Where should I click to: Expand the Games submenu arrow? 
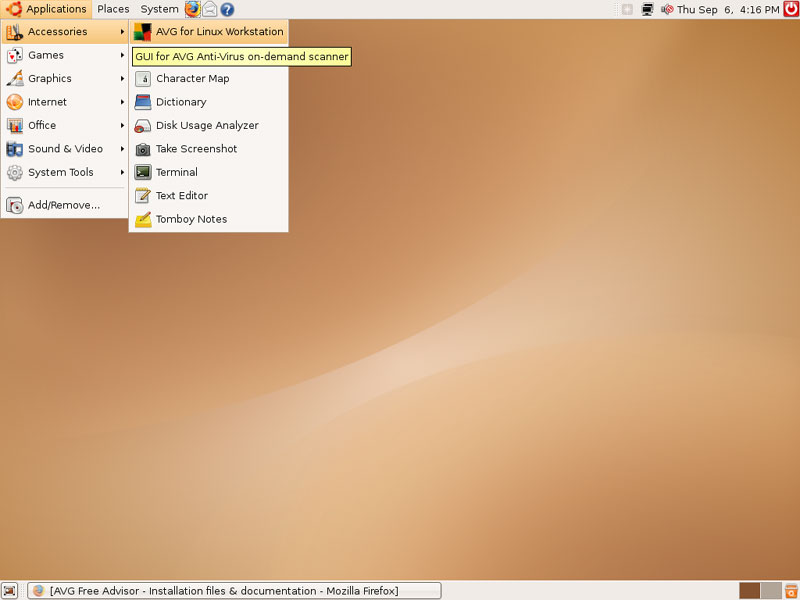[x=122, y=55]
